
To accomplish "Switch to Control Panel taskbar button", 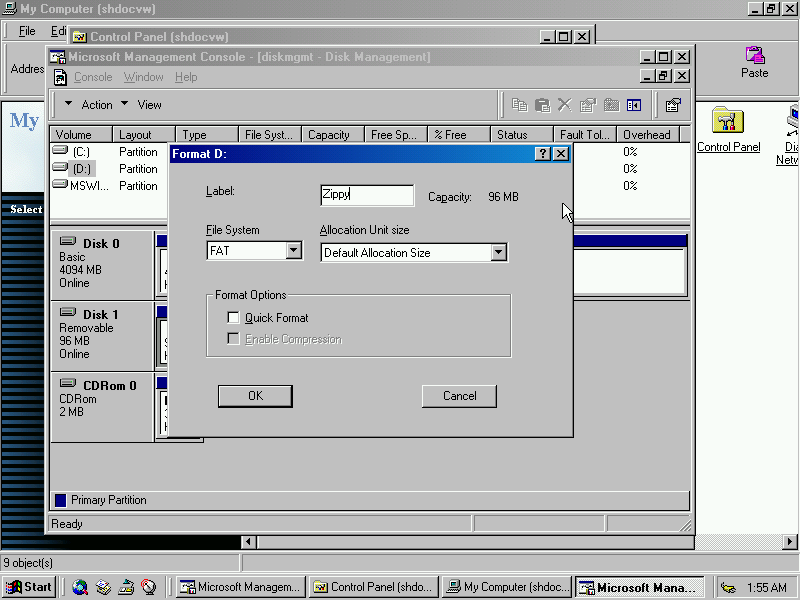I will coord(373,588).
